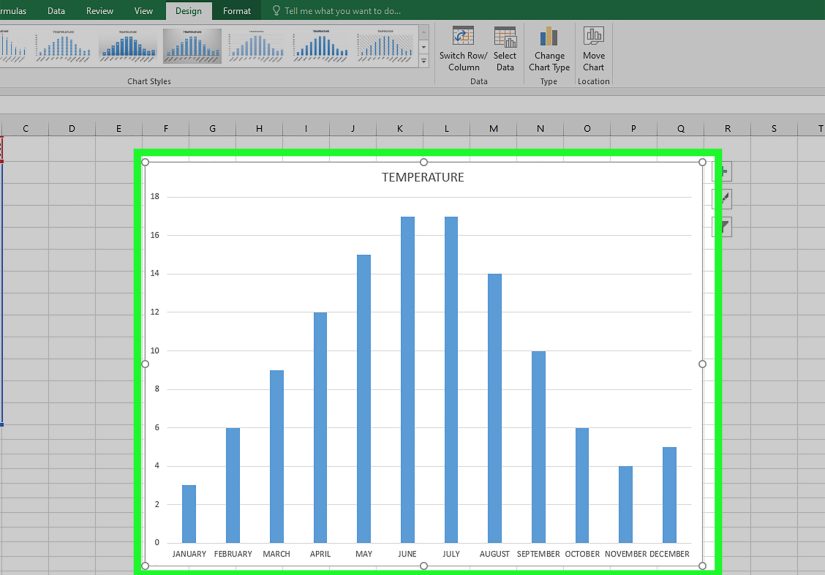Image resolution: width=825 pixels, height=575 pixels.
Task: Select column header G
Action: (212, 128)
